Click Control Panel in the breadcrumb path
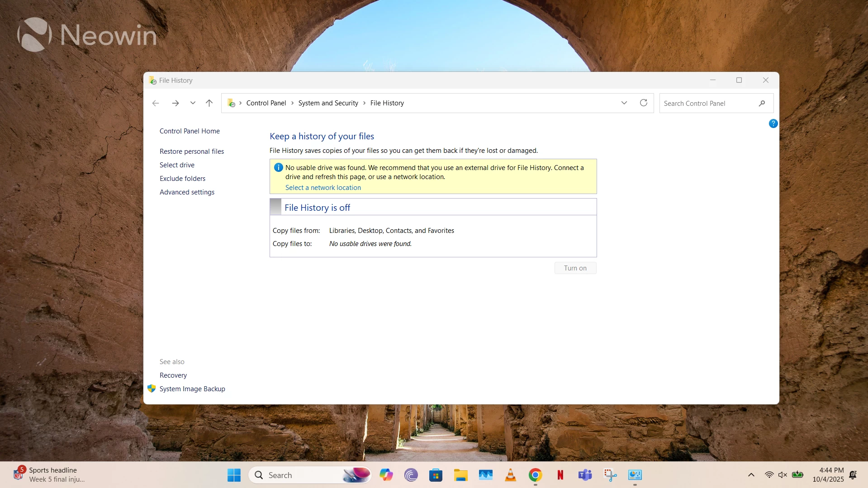 266,103
